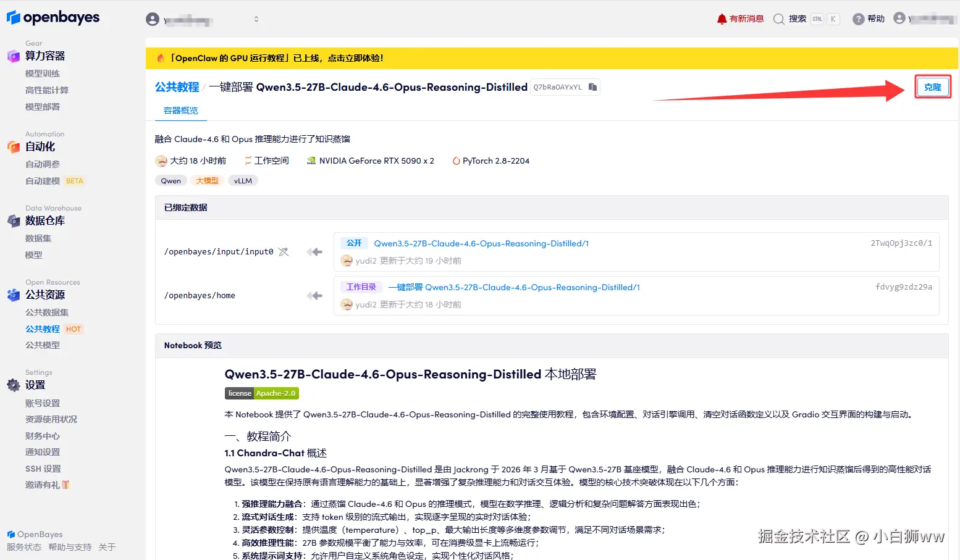Viewport: 960px width, 560px height.
Task: Expand the workspace switcher arrows
Action: click(x=256, y=19)
